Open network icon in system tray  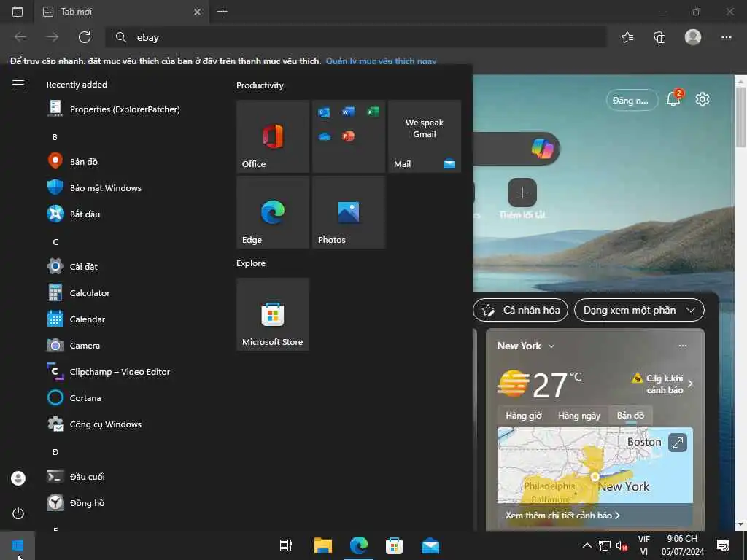tap(605, 545)
